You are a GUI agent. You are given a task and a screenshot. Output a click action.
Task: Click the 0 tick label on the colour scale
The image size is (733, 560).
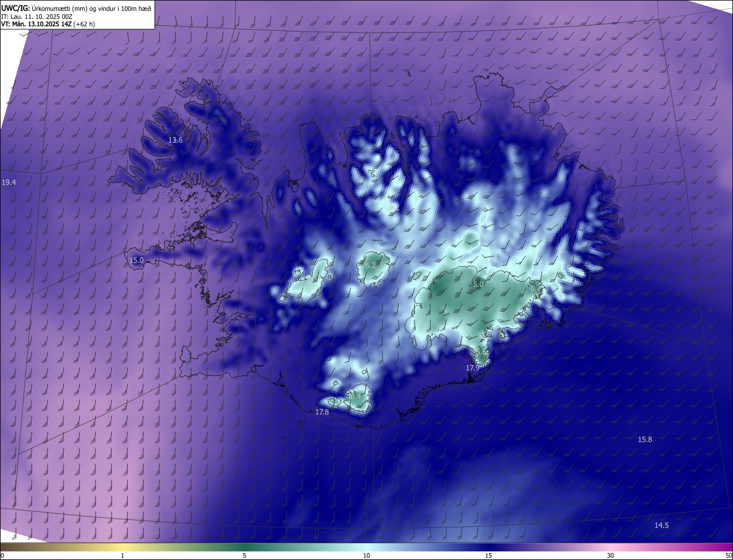click(2, 555)
